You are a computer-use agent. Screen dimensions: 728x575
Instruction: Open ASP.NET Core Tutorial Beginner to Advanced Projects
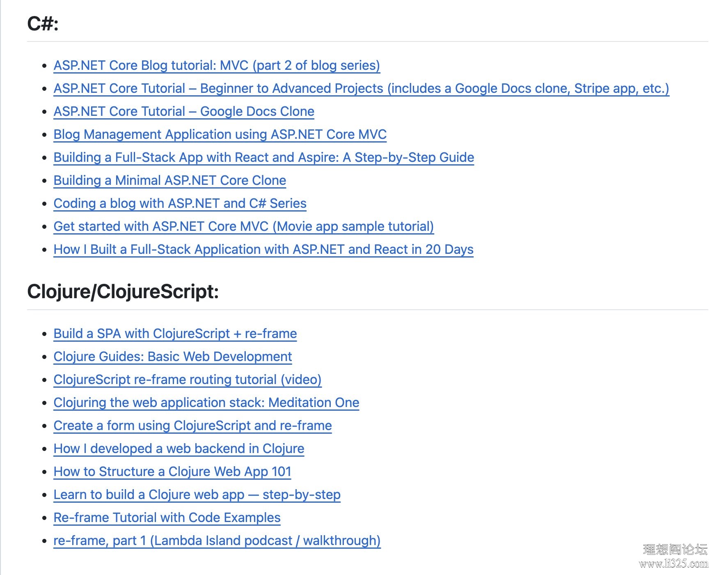[361, 88]
